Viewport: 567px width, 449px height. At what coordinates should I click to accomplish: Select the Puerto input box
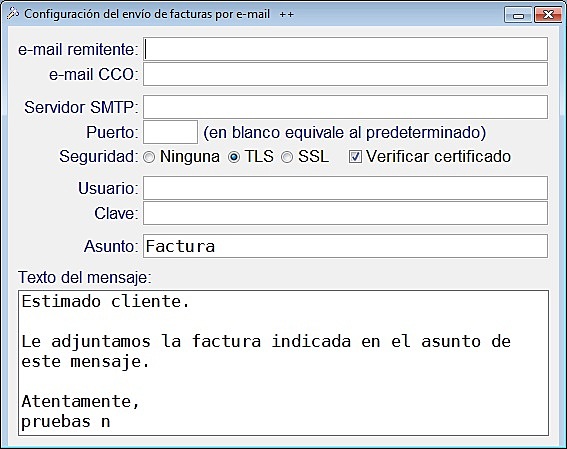click(170, 132)
